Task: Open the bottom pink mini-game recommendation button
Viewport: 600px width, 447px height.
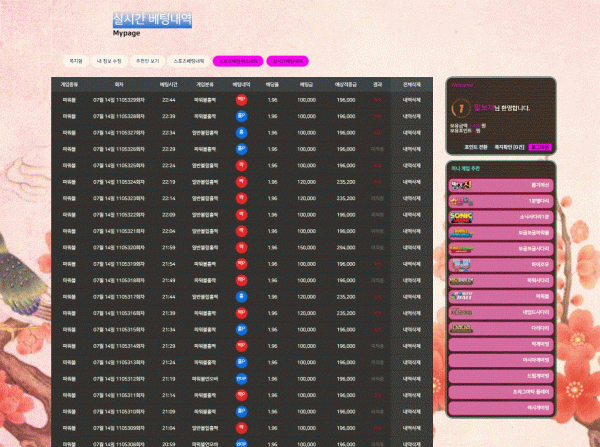Action: click(x=501, y=408)
